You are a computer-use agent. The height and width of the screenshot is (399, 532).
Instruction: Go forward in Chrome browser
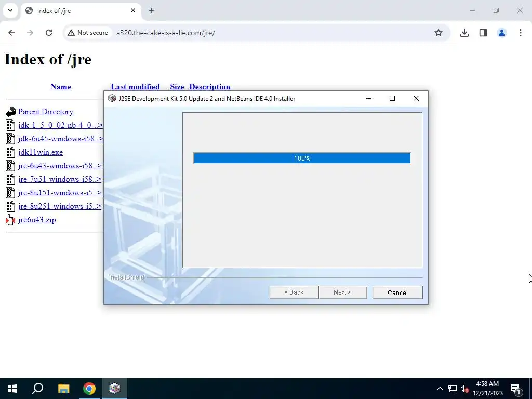(30, 33)
